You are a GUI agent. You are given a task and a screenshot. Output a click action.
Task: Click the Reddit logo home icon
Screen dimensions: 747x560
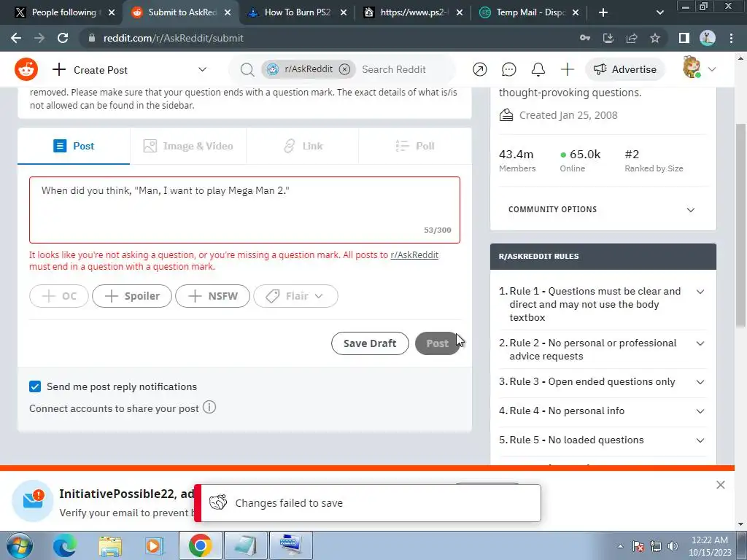click(26, 69)
